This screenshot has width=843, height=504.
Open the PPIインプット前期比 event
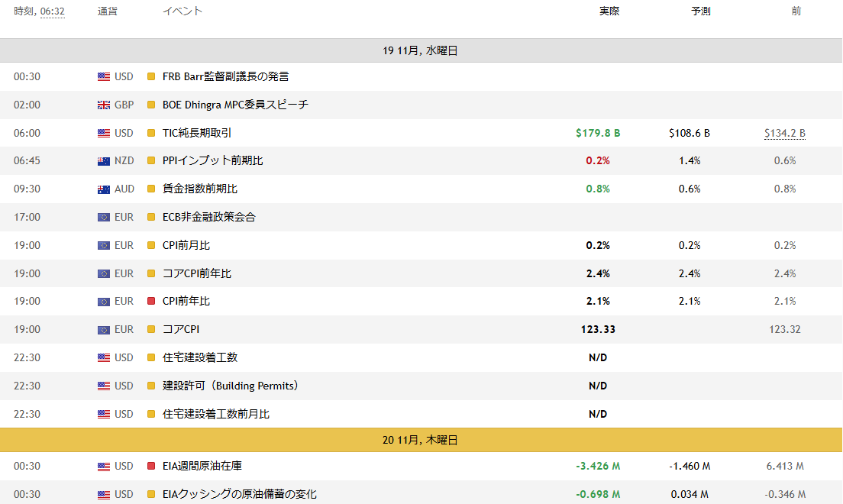coord(212,161)
